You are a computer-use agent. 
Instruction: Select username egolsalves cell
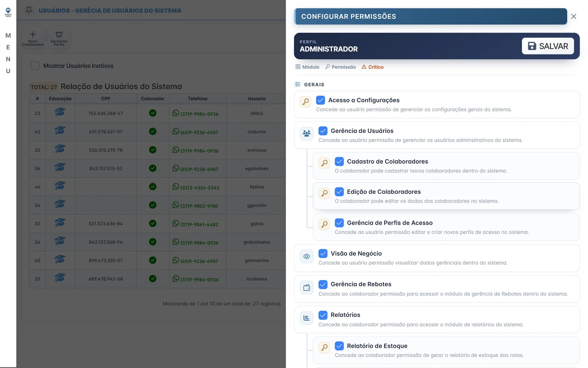point(257,169)
